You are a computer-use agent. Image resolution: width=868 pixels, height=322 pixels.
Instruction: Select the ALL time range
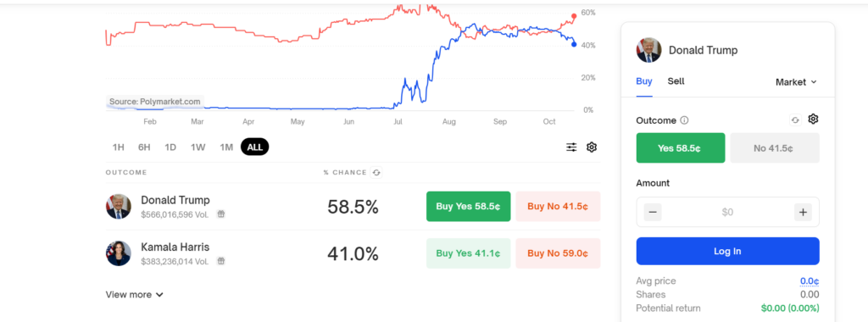[254, 147]
